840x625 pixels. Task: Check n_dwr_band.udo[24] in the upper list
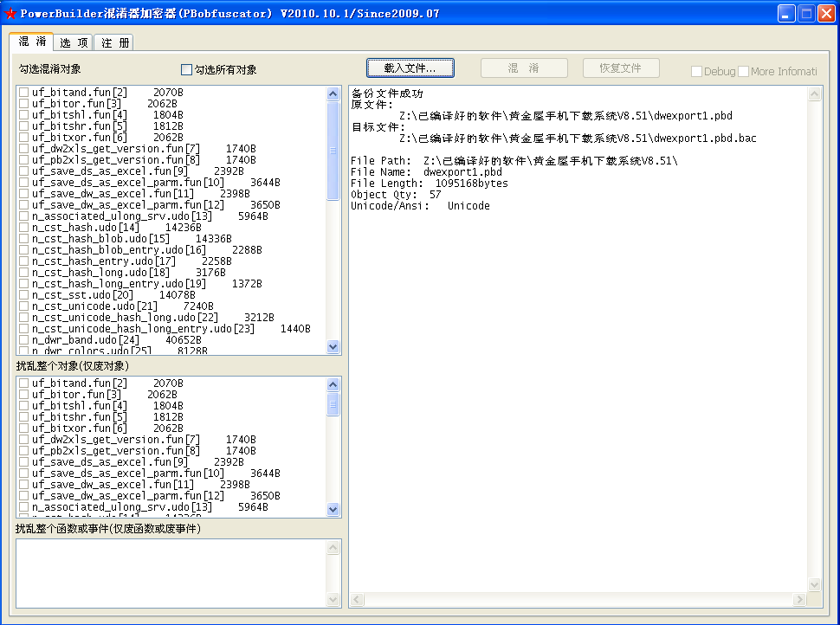click(23, 340)
